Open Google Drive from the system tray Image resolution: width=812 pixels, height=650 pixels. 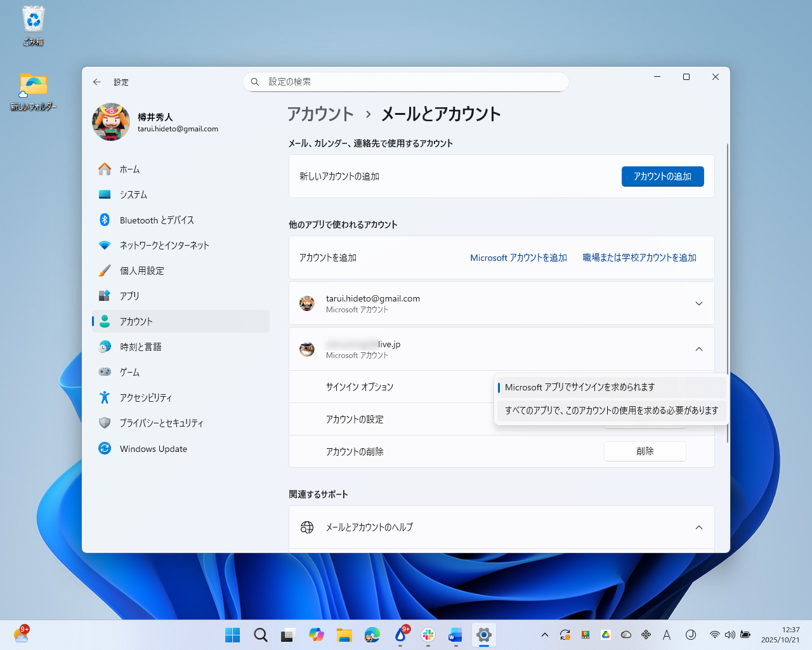tap(605, 634)
